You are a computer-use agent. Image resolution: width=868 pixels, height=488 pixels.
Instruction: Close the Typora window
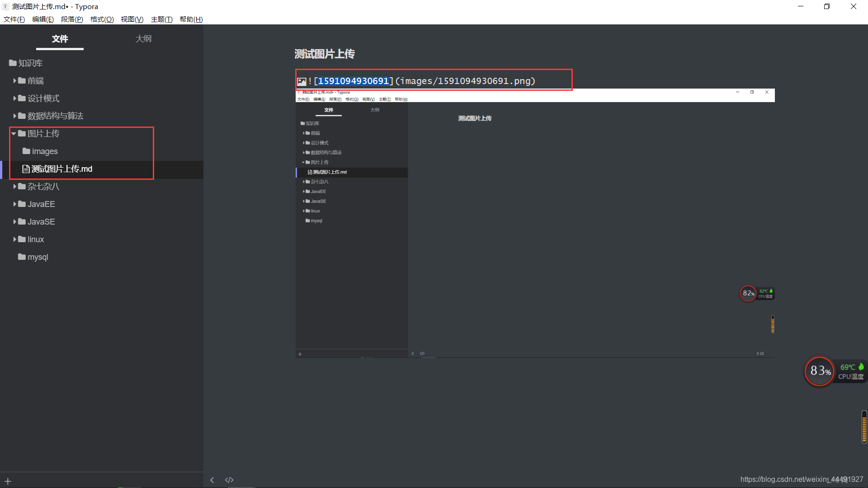pyautogui.click(x=854, y=6)
